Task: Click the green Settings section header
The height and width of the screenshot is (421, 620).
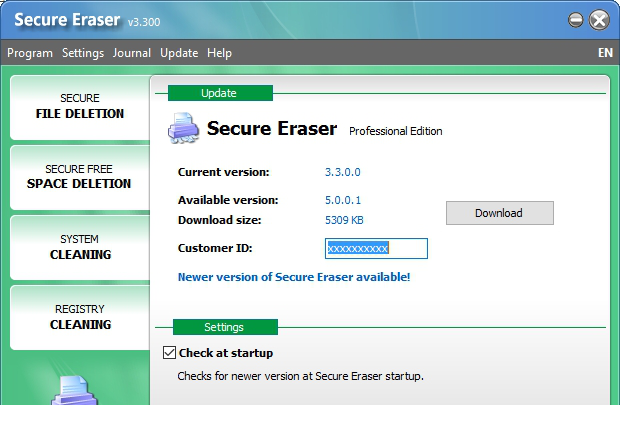Action: coord(225,327)
